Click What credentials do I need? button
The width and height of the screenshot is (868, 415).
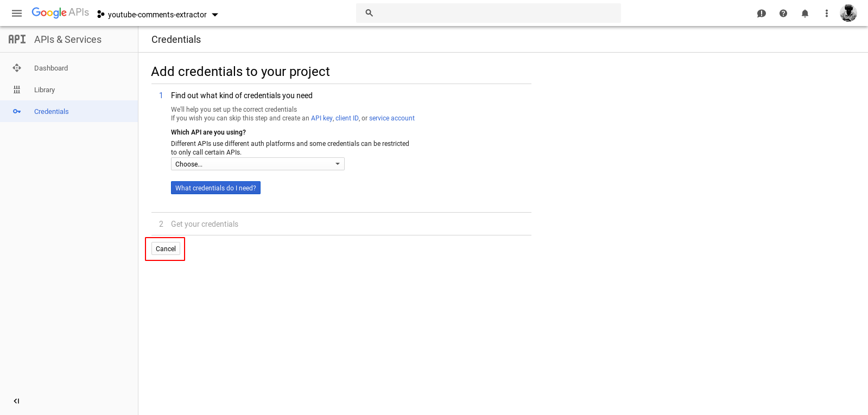point(216,188)
